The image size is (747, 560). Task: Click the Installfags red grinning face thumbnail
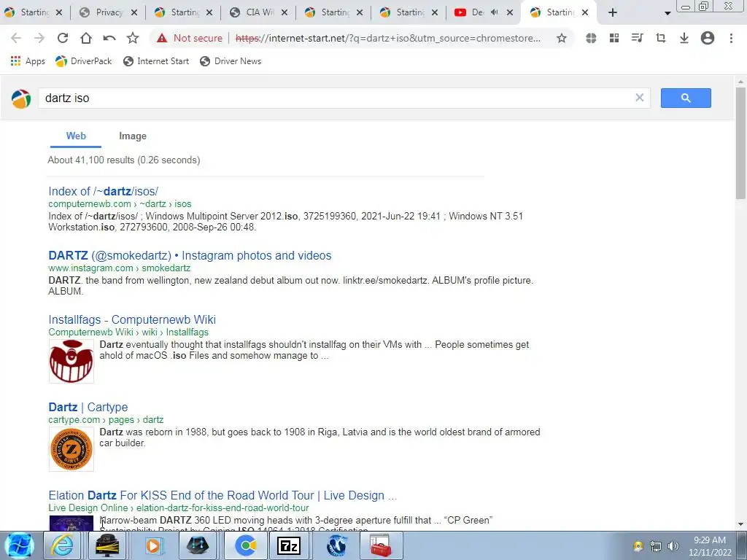(x=71, y=361)
